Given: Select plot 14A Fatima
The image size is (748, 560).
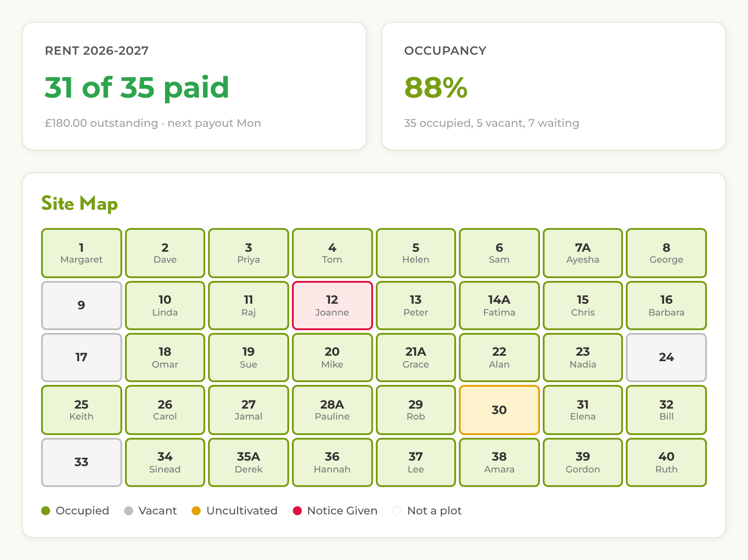Looking at the screenshot, I should (499, 306).
